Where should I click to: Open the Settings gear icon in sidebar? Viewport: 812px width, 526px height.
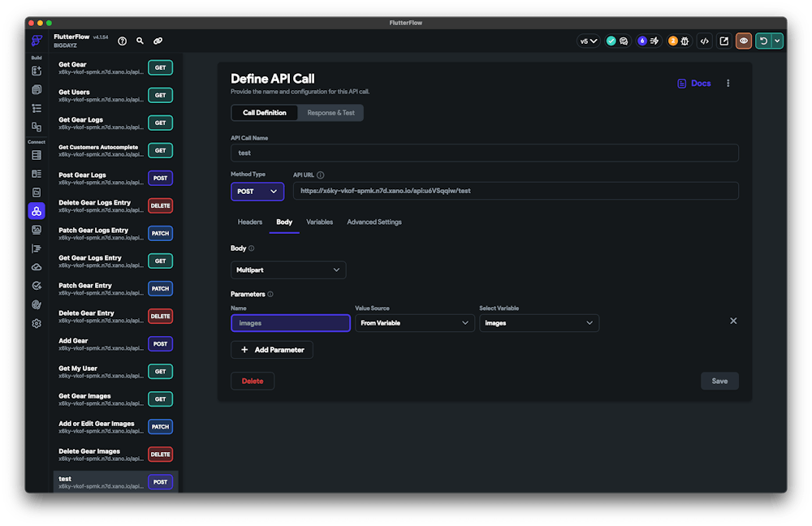click(x=37, y=324)
